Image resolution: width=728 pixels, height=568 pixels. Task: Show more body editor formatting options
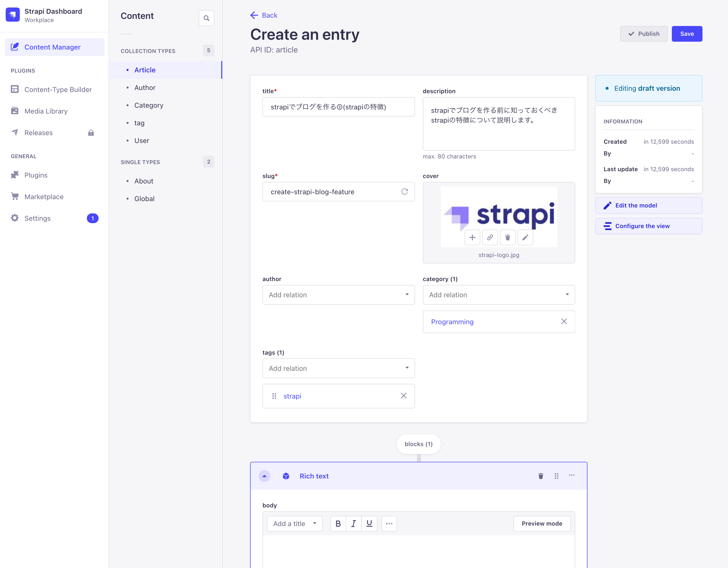(x=389, y=524)
